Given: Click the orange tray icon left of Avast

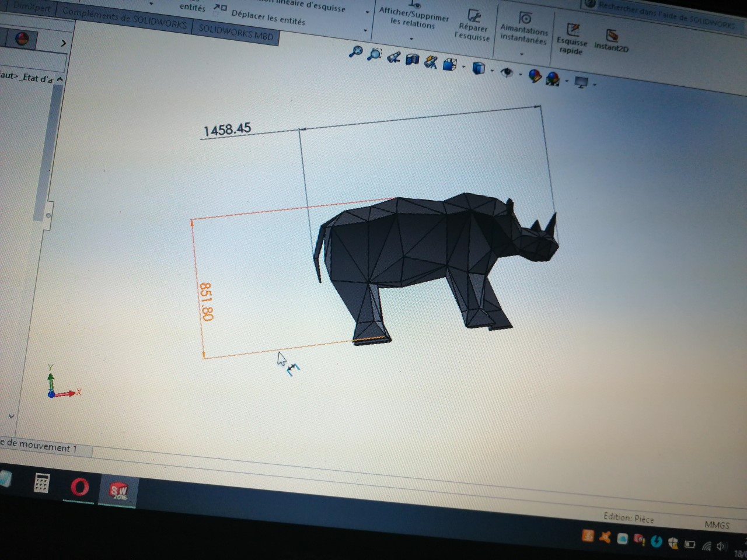Looking at the screenshot, I should coord(588,534).
